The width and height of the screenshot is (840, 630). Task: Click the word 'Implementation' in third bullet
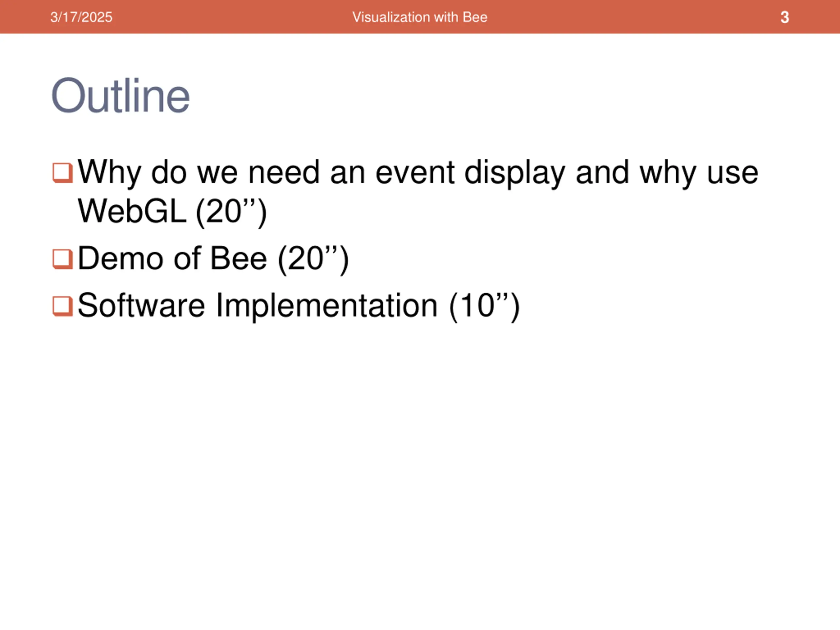click(x=326, y=306)
